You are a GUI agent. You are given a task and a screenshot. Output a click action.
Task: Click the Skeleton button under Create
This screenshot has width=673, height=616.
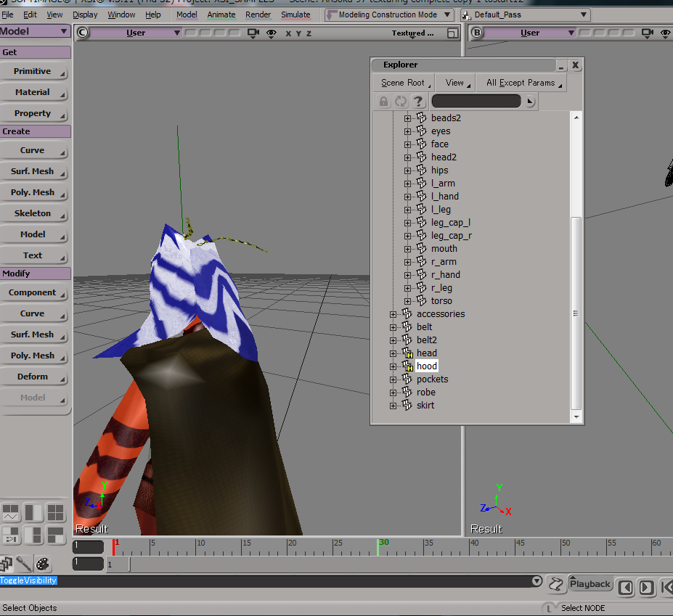34,213
